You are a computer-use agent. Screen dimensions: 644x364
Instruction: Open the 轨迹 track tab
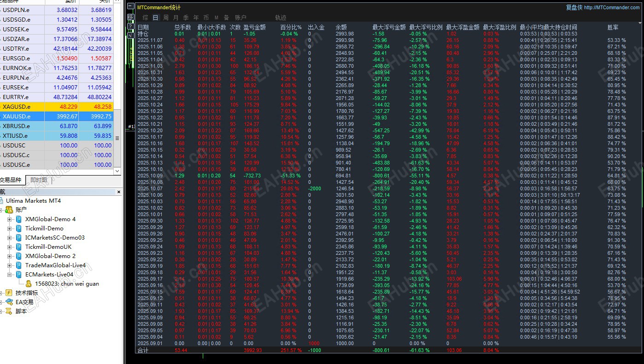pos(281,18)
